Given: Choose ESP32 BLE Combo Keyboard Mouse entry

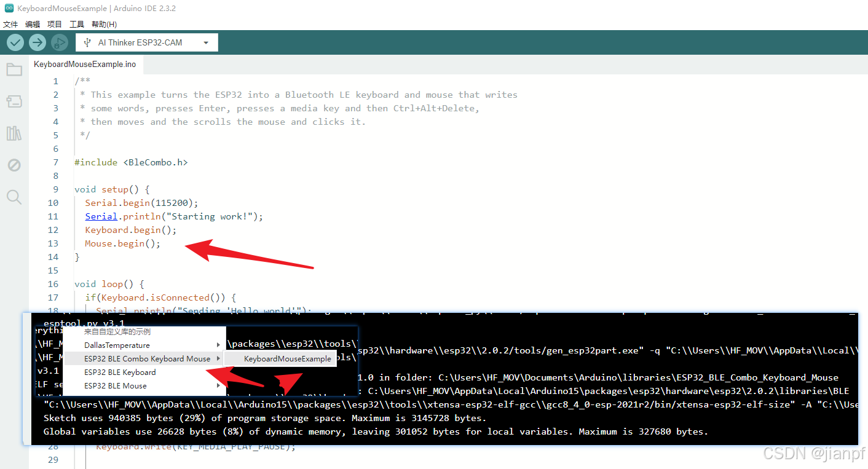Looking at the screenshot, I should pyautogui.click(x=145, y=359).
